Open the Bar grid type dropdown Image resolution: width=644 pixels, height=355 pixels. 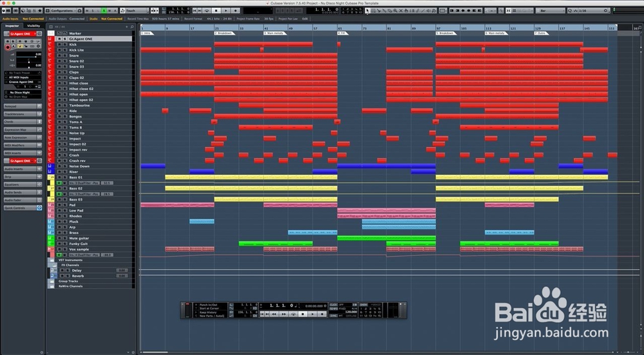[x=550, y=11]
